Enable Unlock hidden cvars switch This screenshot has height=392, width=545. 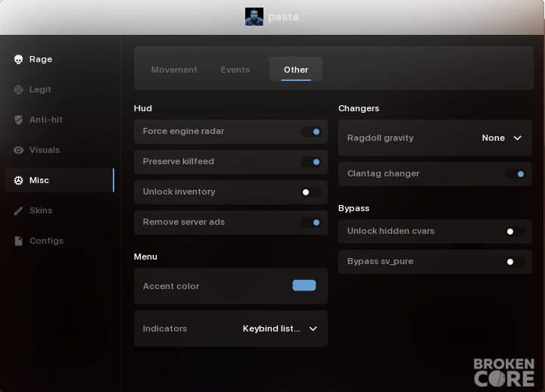click(x=515, y=232)
